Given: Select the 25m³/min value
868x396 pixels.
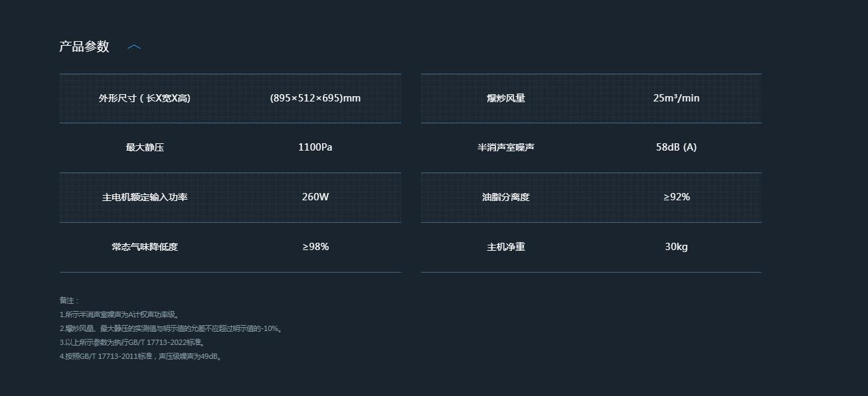Looking at the screenshot, I should pos(676,98).
